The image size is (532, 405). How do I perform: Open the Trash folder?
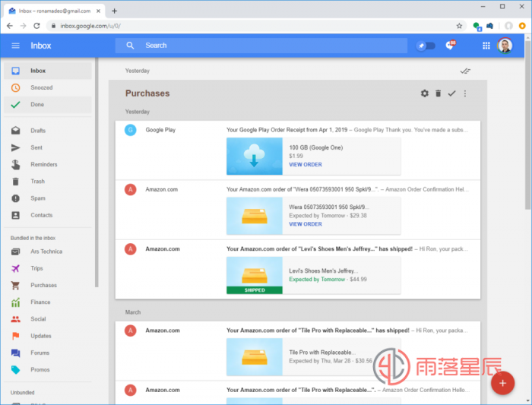[48, 182]
